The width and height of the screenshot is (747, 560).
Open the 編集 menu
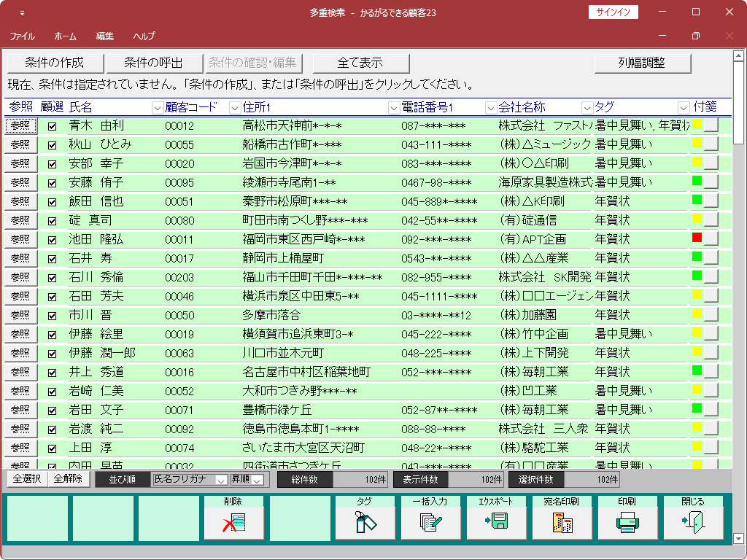click(x=105, y=36)
